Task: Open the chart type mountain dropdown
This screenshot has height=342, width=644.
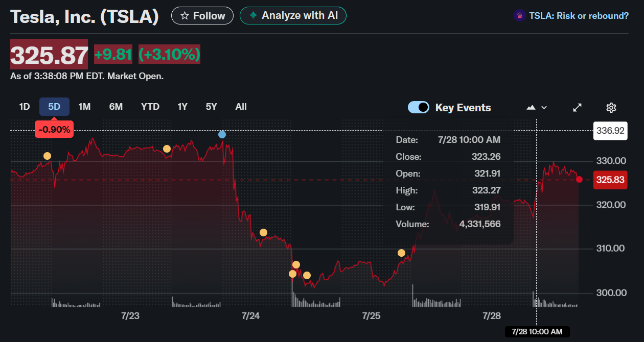Action: [x=537, y=107]
